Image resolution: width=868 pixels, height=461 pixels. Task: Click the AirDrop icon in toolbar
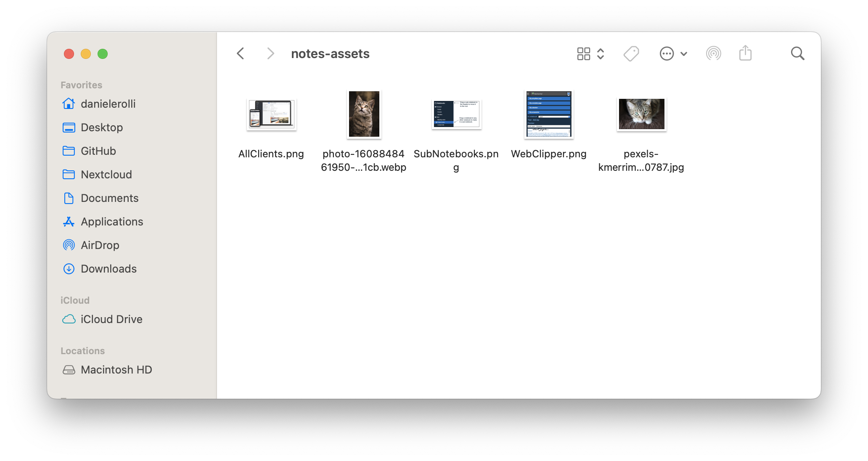coord(714,53)
